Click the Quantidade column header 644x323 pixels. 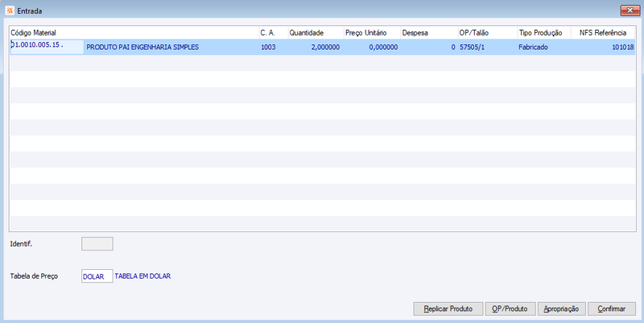coord(316,33)
